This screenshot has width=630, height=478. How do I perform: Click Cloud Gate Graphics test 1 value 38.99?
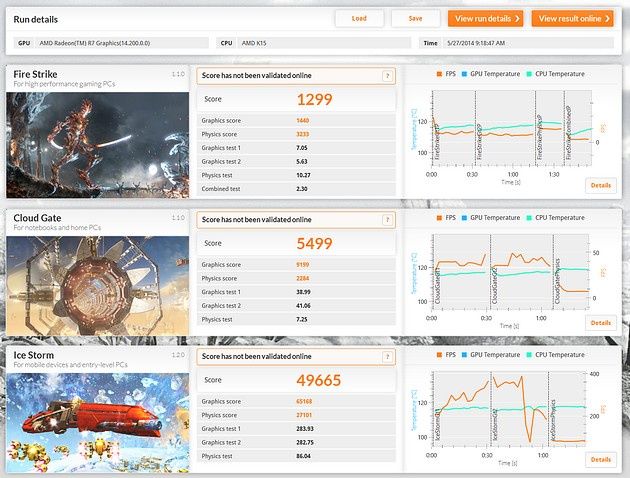(x=303, y=292)
